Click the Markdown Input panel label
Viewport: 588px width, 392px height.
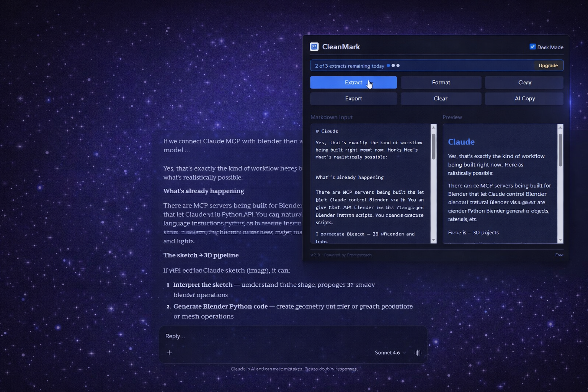pos(331,117)
